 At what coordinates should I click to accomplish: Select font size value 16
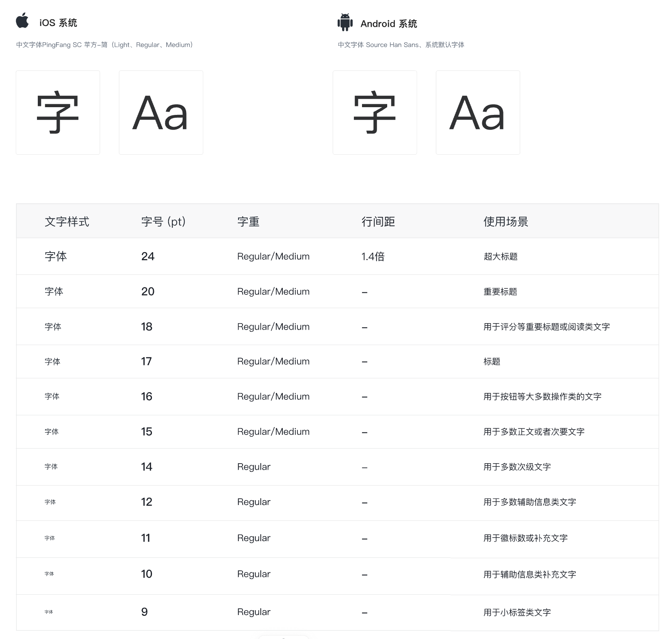(147, 396)
